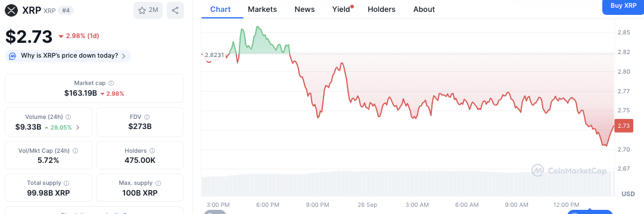Go to the Holders tab
The image size is (644, 214).
point(381,9)
